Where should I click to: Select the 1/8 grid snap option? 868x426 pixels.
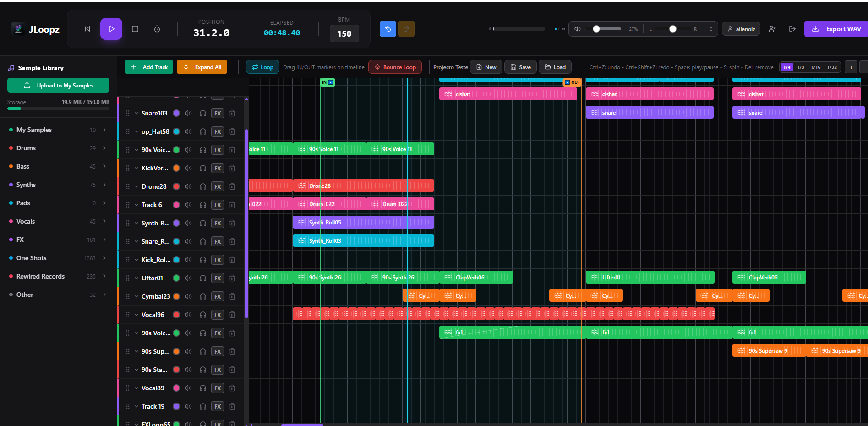pyautogui.click(x=801, y=67)
